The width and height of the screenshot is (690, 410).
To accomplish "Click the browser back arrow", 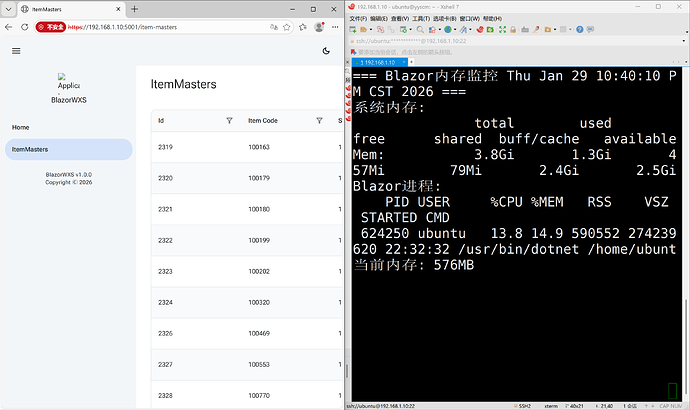I will pyautogui.click(x=9, y=27).
